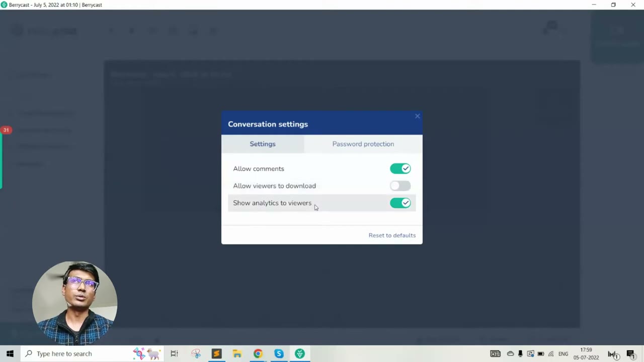Open Google Chrome from the taskbar
This screenshot has height=362, width=644.
[x=258, y=353]
